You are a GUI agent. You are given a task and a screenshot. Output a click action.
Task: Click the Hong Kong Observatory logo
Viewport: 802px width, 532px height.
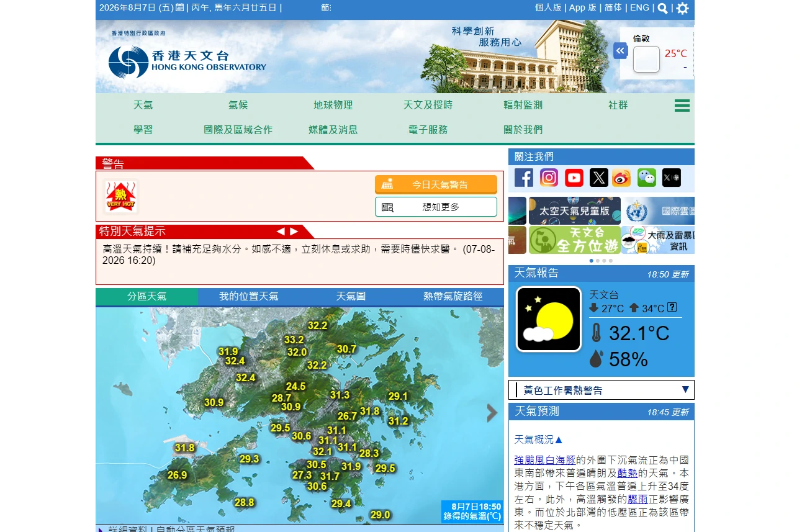tap(187, 62)
